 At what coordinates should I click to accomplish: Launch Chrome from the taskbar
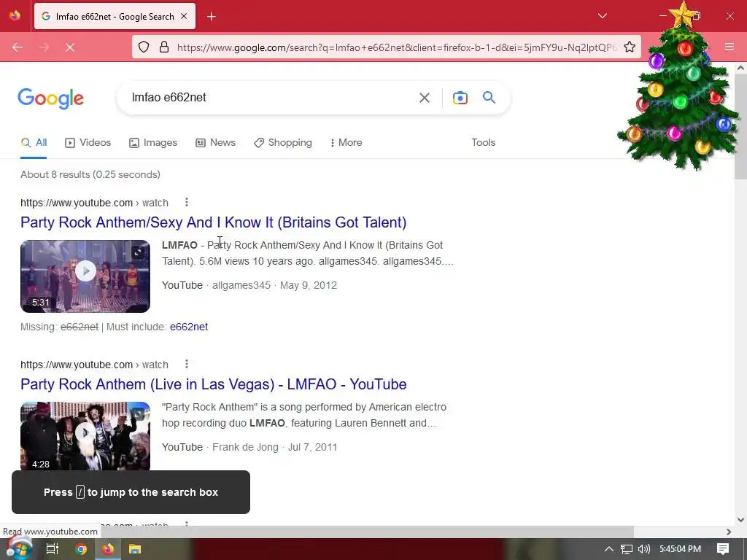(81, 549)
